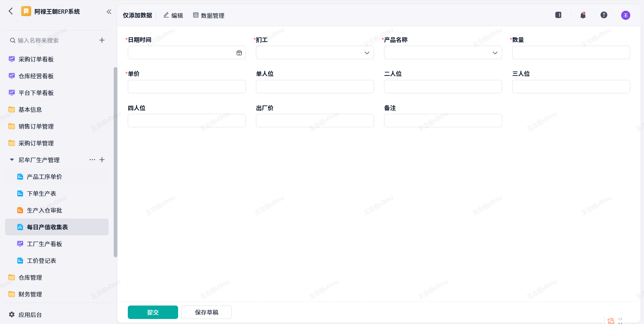Click the 出厂价 input field
This screenshot has height=324, width=644.
(x=315, y=121)
